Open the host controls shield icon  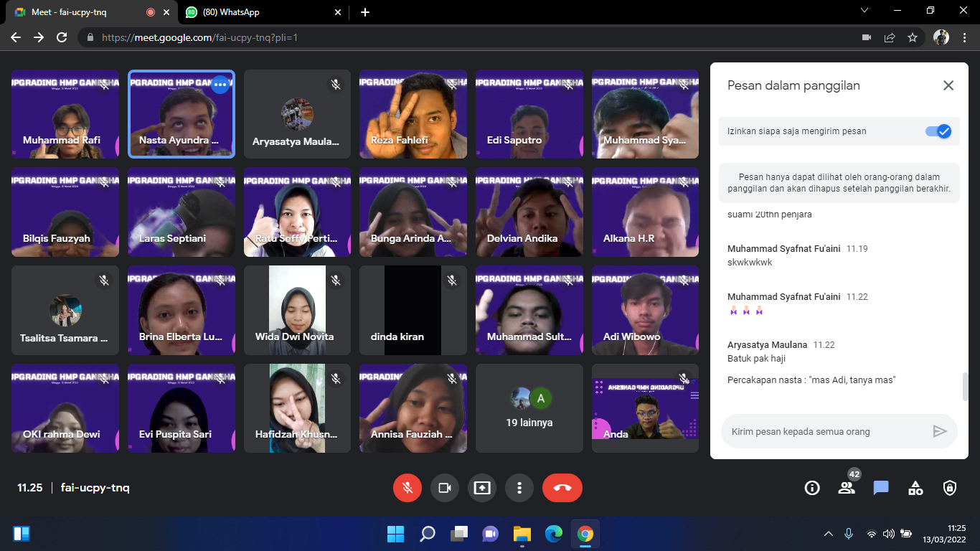950,488
